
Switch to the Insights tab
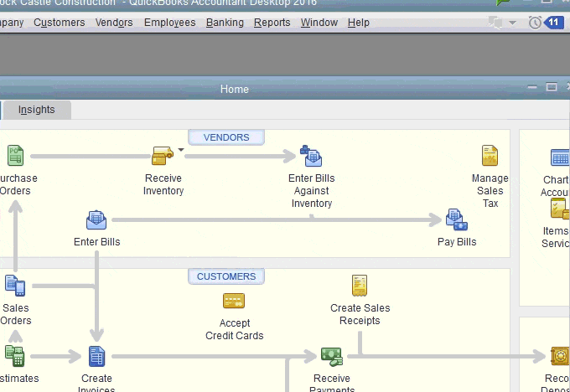pos(37,110)
